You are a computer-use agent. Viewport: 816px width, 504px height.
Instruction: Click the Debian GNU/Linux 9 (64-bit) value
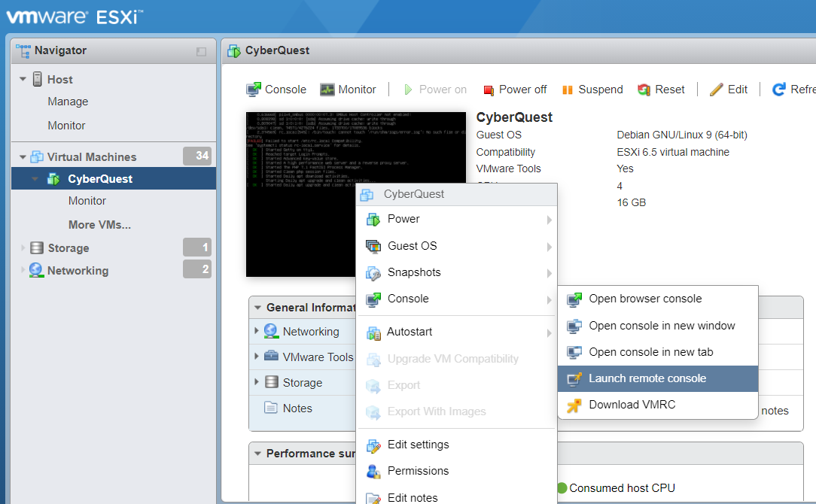pyautogui.click(x=682, y=135)
